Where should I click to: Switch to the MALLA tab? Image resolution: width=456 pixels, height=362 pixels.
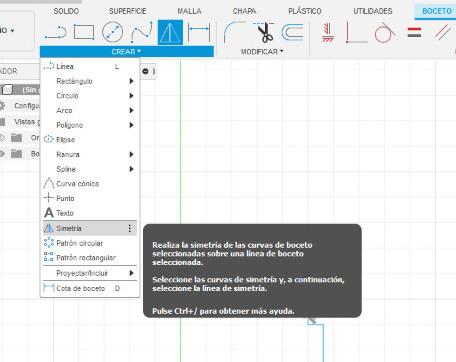click(189, 11)
